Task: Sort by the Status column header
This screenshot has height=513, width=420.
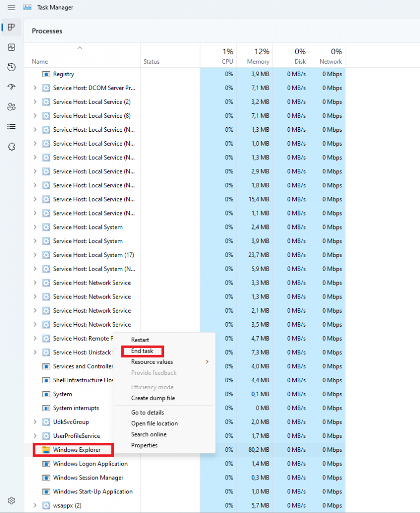Action: click(x=170, y=56)
